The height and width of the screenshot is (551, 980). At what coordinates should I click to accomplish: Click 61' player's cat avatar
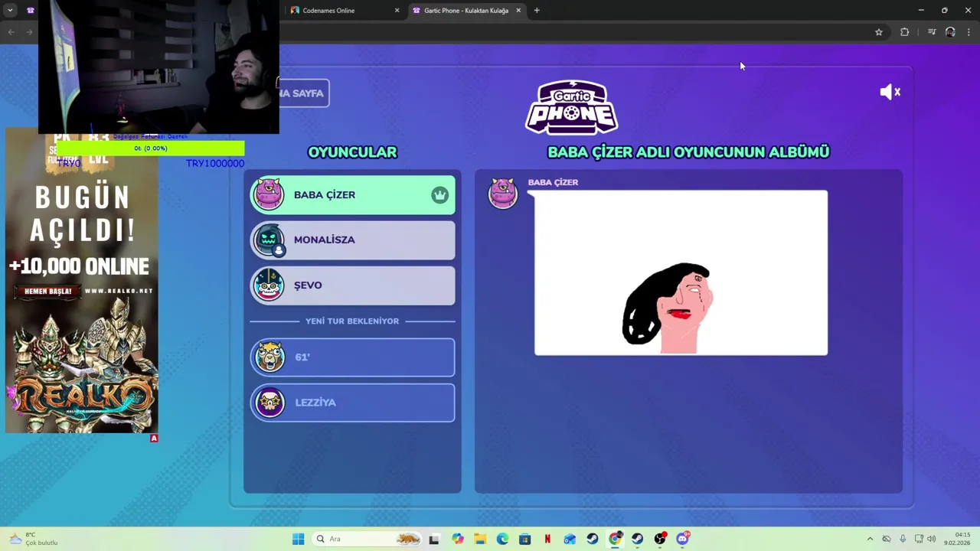coord(269,357)
